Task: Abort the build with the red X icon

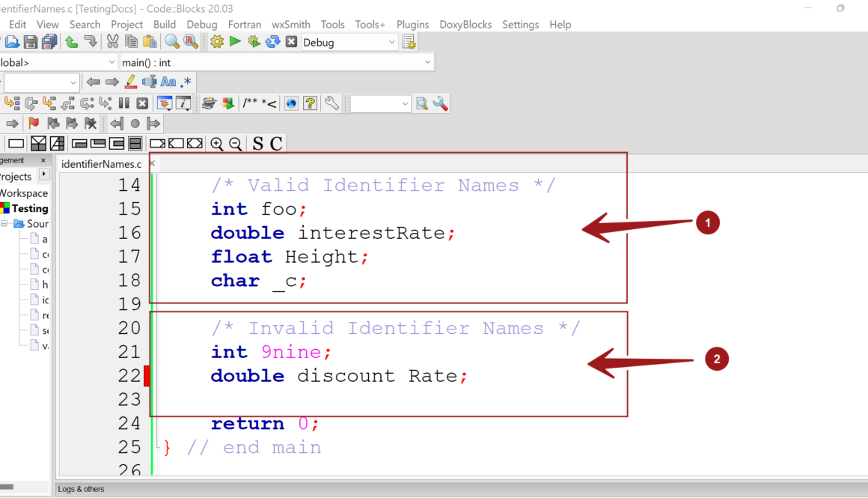Action: tap(291, 41)
